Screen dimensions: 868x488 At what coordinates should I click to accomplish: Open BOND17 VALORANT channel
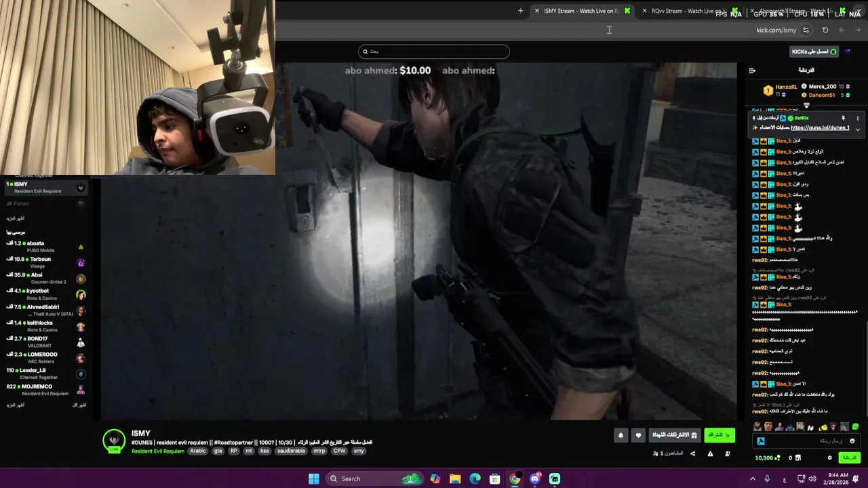pyautogui.click(x=46, y=342)
